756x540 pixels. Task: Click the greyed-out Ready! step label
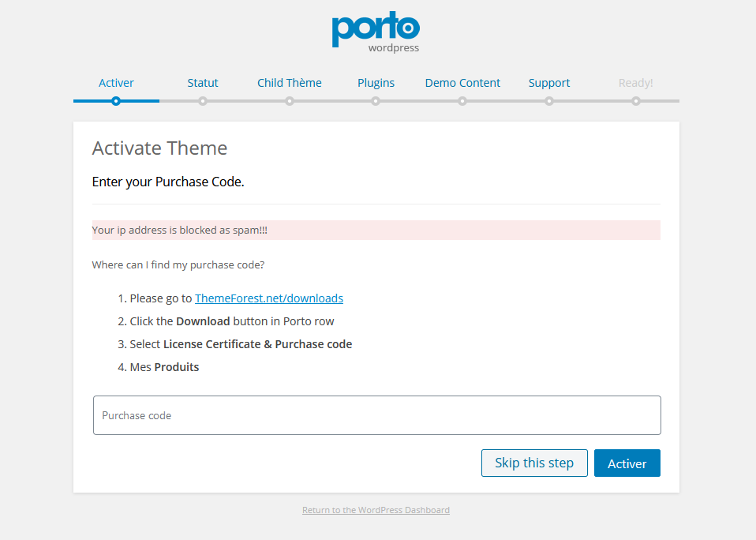point(635,83)
